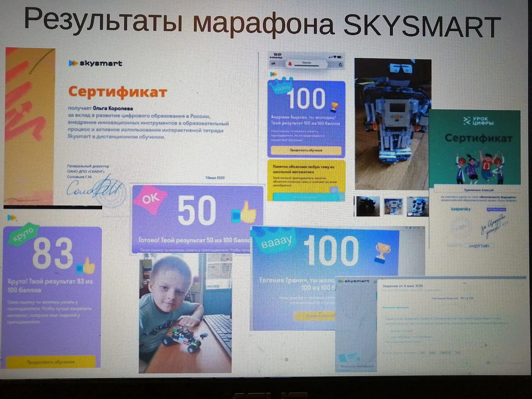Image resolution: width=532 pixels, height=399 pixels.
Task: Open the photo of boy with toy car
Action: pos(185,313)
